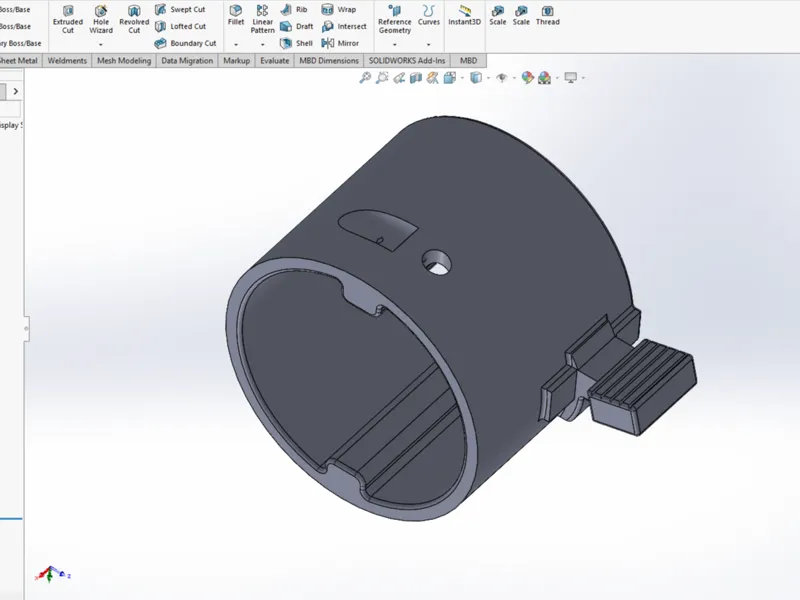Expand the Hole Wizard dropdown arrow
The width and height of the screenshot is (800, 600).
tap(101, 45)
